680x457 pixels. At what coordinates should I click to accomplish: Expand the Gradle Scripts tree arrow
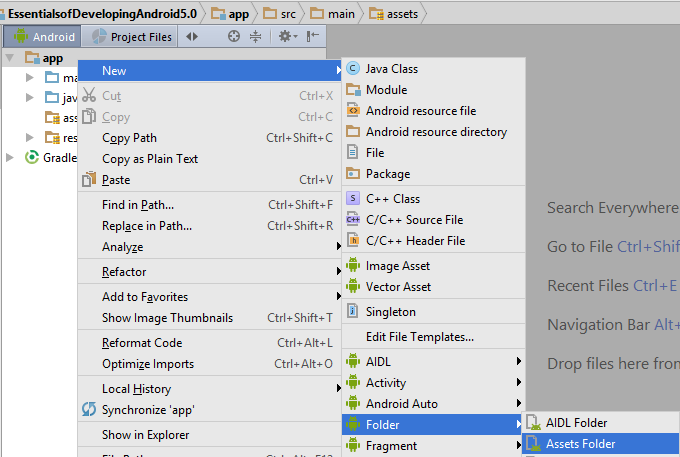tap(10, 157)
